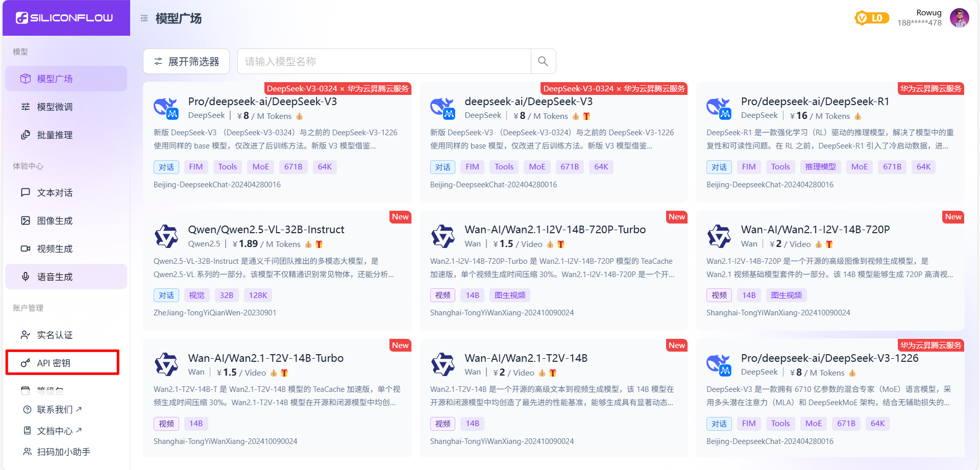Image resolution: width=980 pixels, height=470 pixels.
Task: Click Wan logo on Wan2.1-I2V-14B-720P card
Action: pos(719,236)
